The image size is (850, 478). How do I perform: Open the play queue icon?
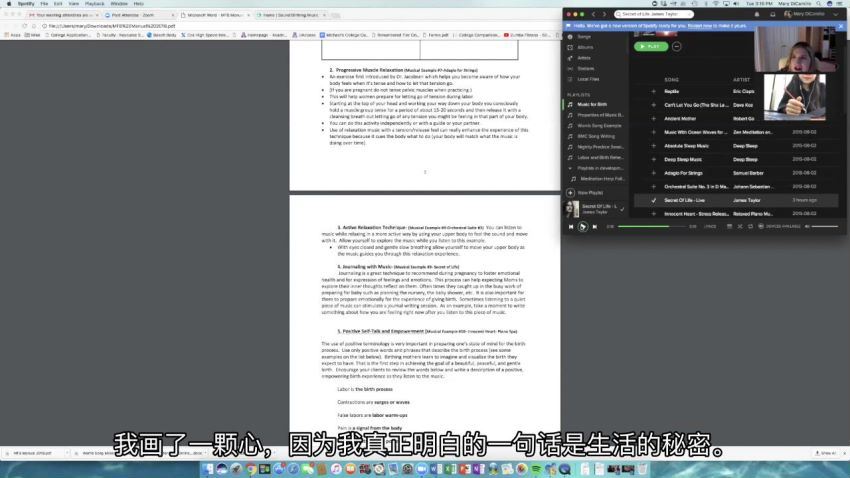point(729,227)
